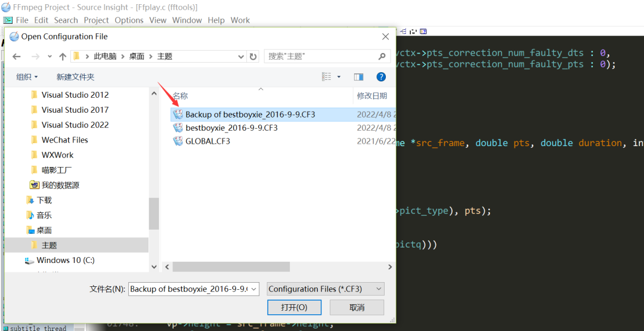Open the Search menu in Source Insight

click(x=66, y=20)
